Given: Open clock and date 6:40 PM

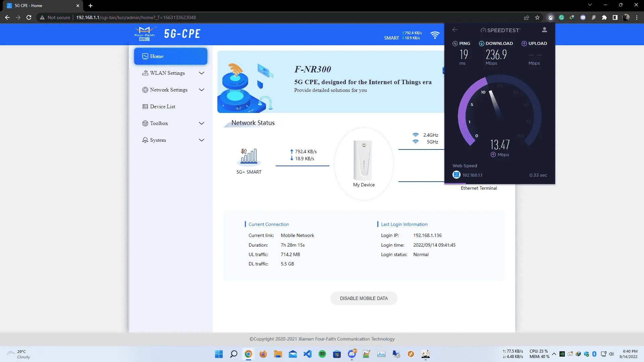Looking at the screenshot, I should (629, 354).
